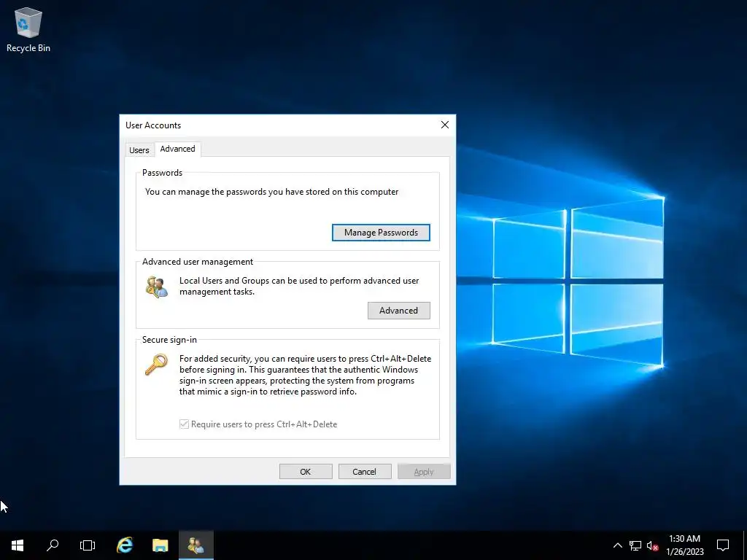Viewport: 747px width, 560px height.
Task: Select User Accounts taskbar icon
Action: pyautogui.click(x=196, y=545)
